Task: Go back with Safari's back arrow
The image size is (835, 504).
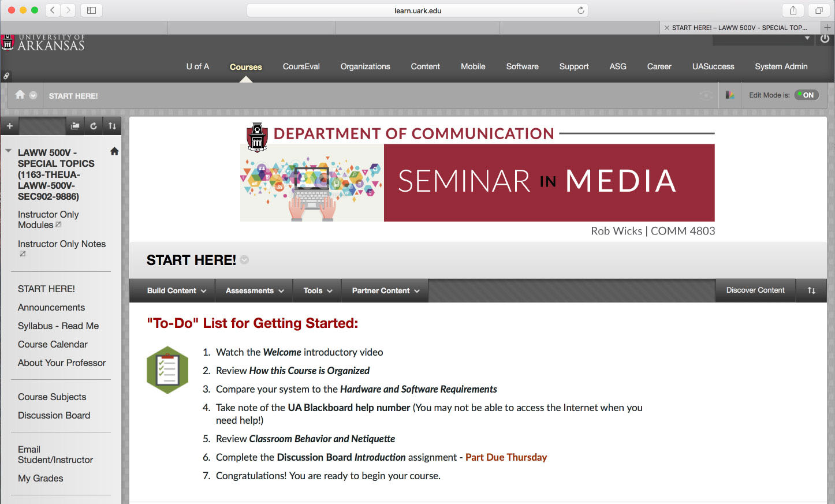Action: 53,10
